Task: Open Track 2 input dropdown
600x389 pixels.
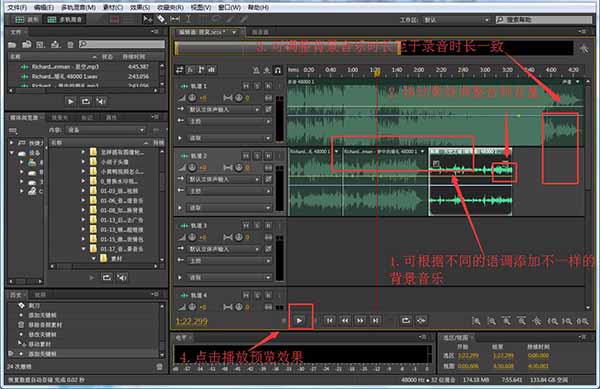Action: click(x=225, y=179)
